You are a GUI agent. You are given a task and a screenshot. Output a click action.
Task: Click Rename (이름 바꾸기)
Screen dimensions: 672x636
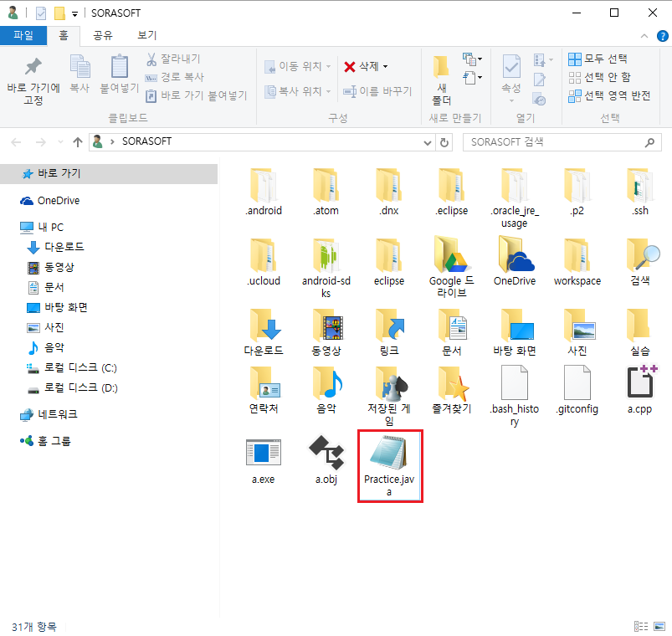click(x=377, y=91)
